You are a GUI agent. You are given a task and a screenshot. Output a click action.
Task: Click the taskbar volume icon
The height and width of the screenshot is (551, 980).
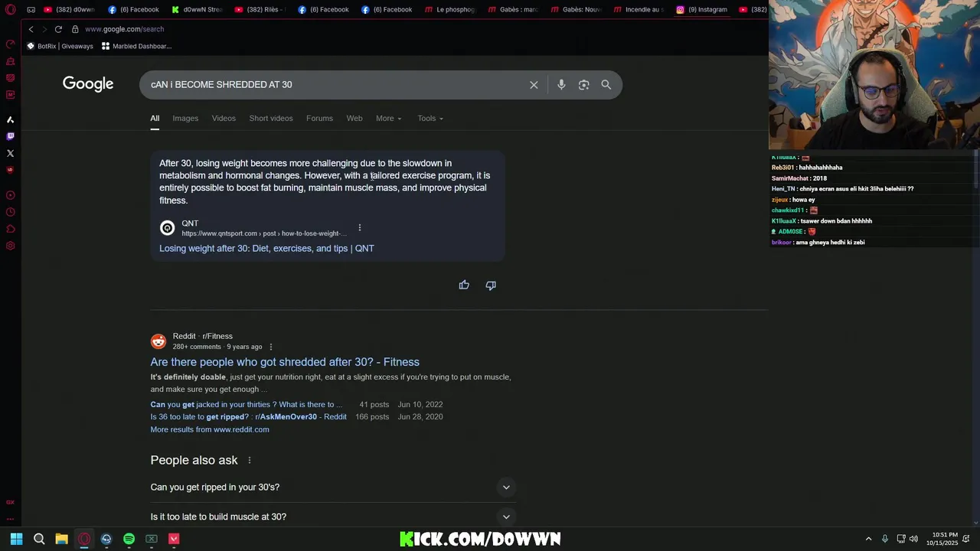(913, 539)
